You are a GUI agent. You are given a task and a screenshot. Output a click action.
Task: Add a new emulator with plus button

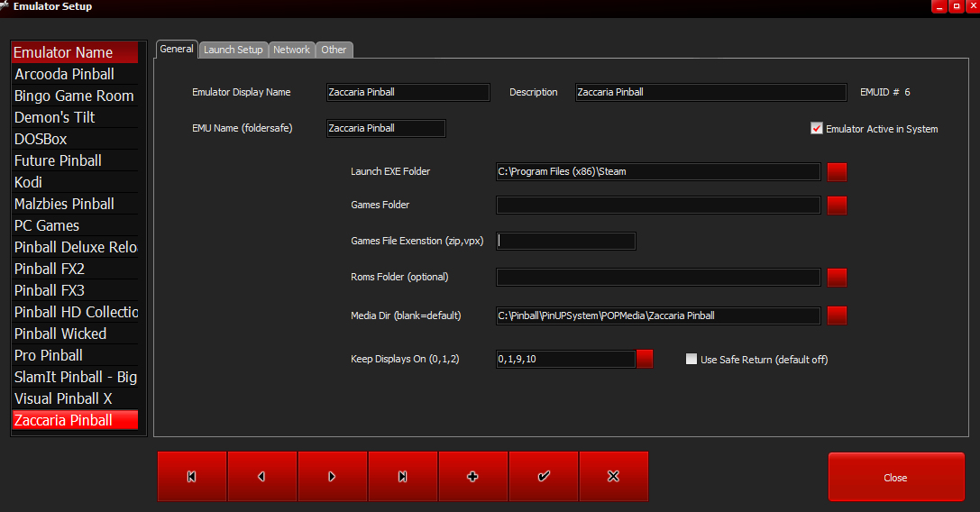point(473,477)
